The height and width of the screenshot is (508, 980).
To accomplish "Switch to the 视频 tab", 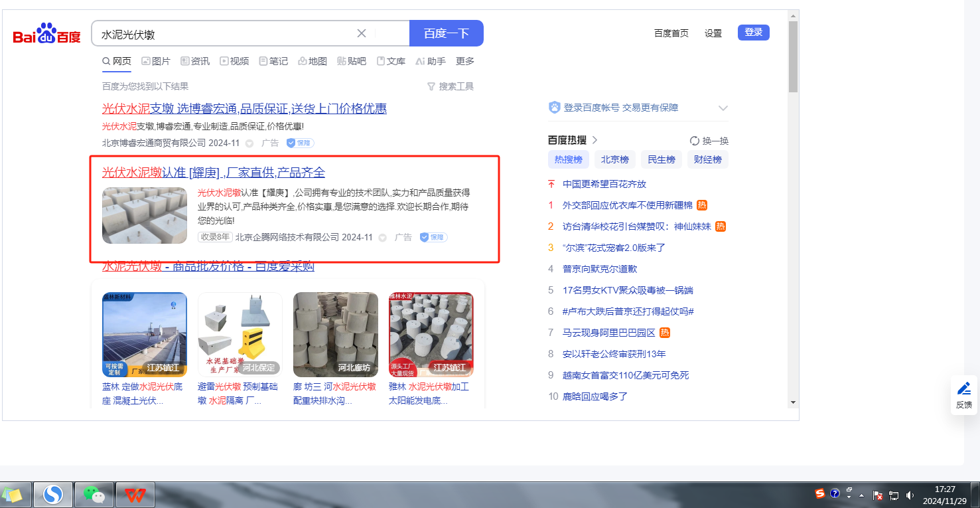I will [234, 61].
